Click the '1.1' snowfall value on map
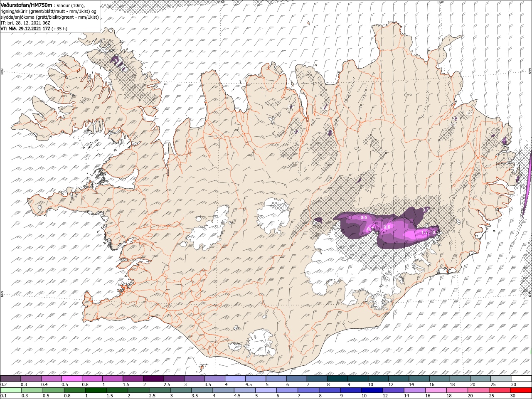The width and height of the screenshot is (532, 399). [425, 233]
